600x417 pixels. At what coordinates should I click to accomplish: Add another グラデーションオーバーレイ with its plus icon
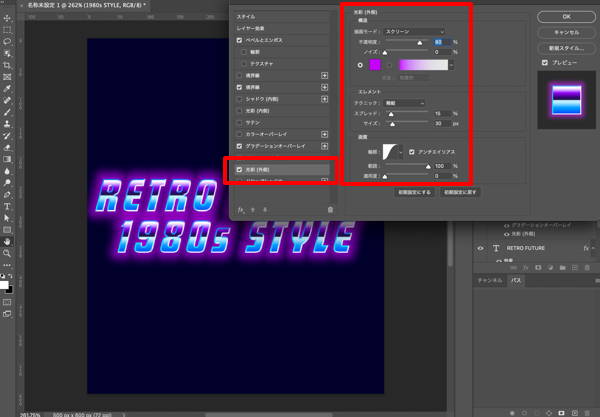tap(324, 146)
